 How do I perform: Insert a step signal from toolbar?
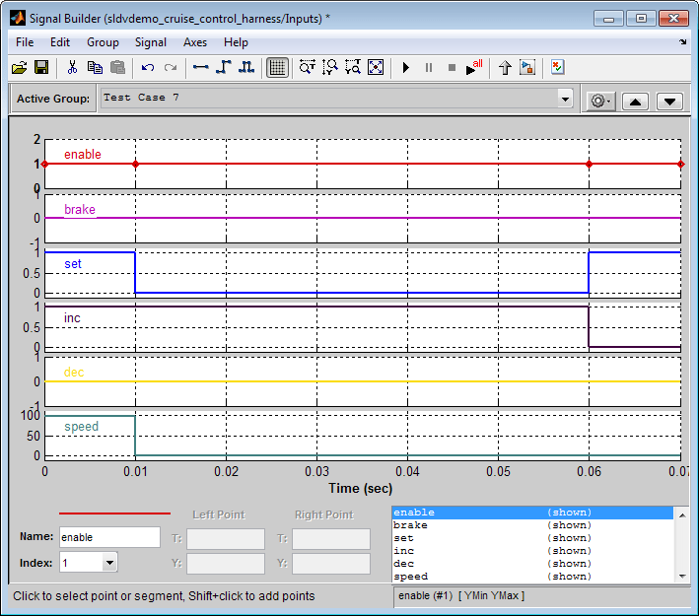[x=224, y=67]
